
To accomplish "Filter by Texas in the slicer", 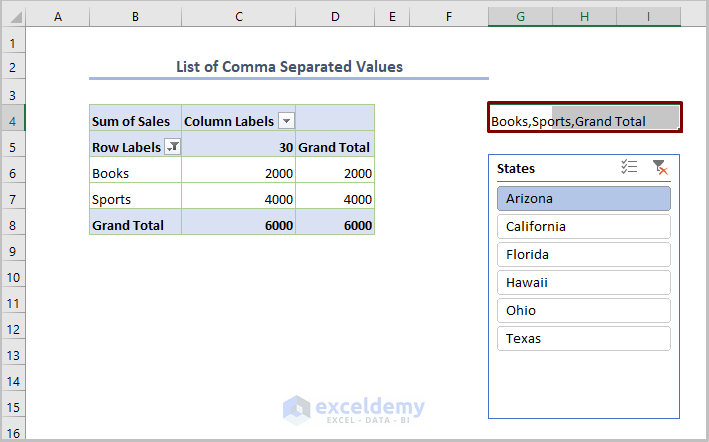I will pyautogui.click(x=583, y=338).
